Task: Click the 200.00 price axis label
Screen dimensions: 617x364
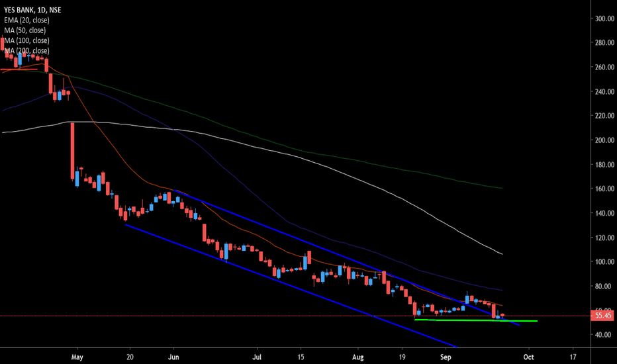Action: [604, 140]
